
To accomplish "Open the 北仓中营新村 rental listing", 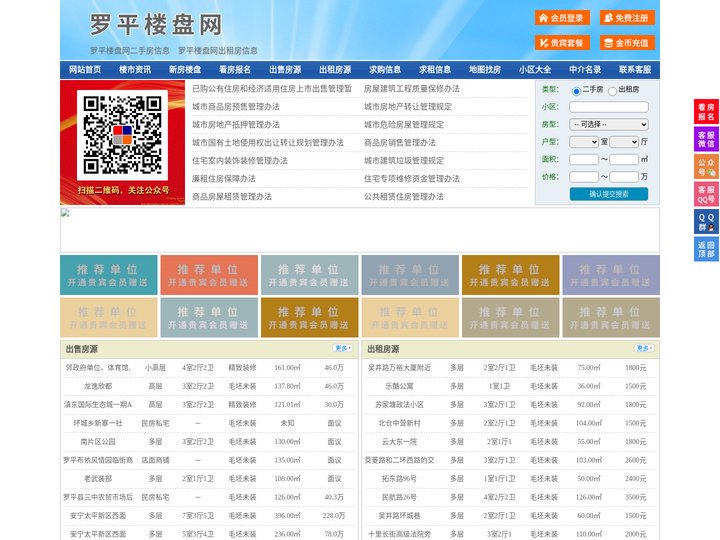I will [x=399, y=423].
